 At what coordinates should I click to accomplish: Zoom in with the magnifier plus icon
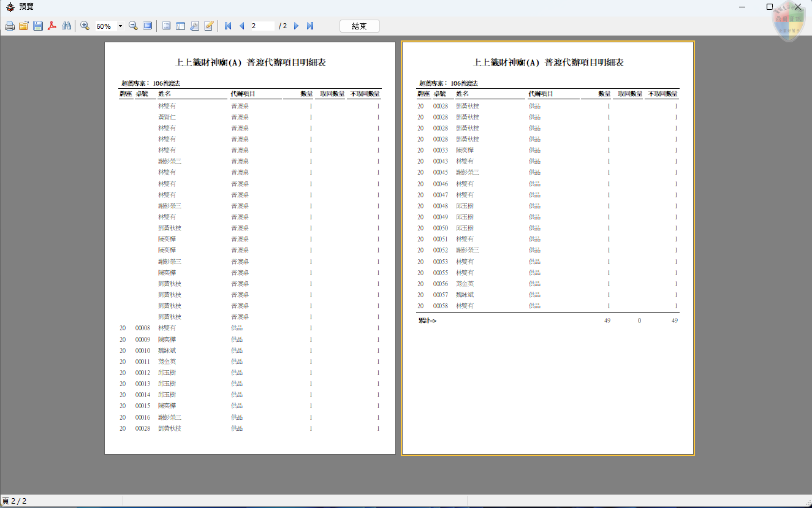click(85, 26)
